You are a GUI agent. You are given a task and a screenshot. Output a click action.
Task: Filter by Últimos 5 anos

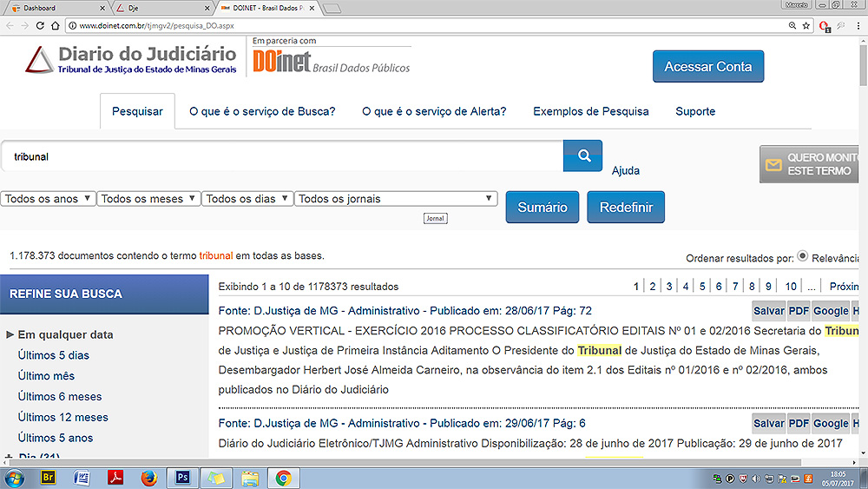point(56,438)
